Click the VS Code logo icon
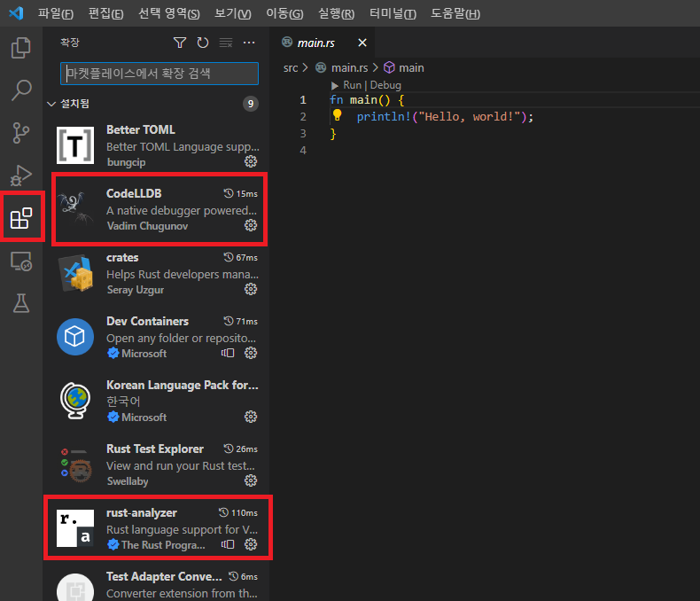This screenshot has width=700, height=601. [x=16, y=13]
